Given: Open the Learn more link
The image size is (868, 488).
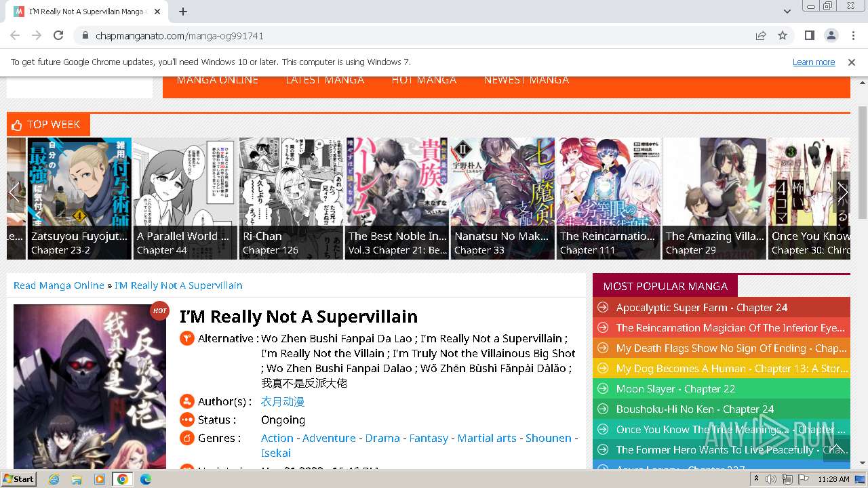Looking at the screenshot, I should (x=814, y=62).
